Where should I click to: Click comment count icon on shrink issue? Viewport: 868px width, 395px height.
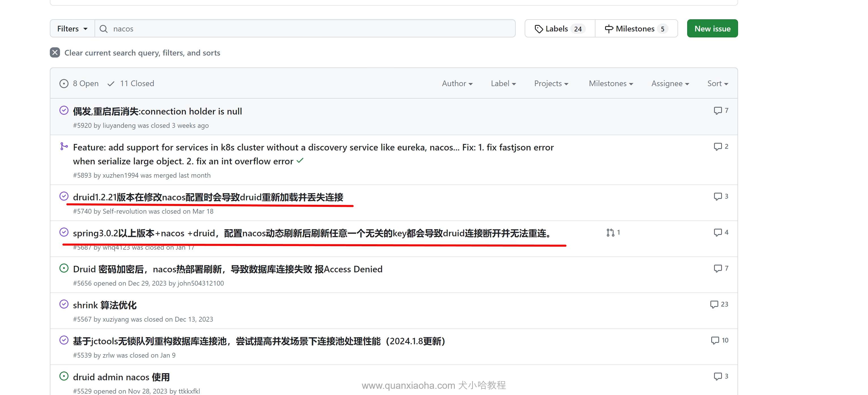(714, 304)
